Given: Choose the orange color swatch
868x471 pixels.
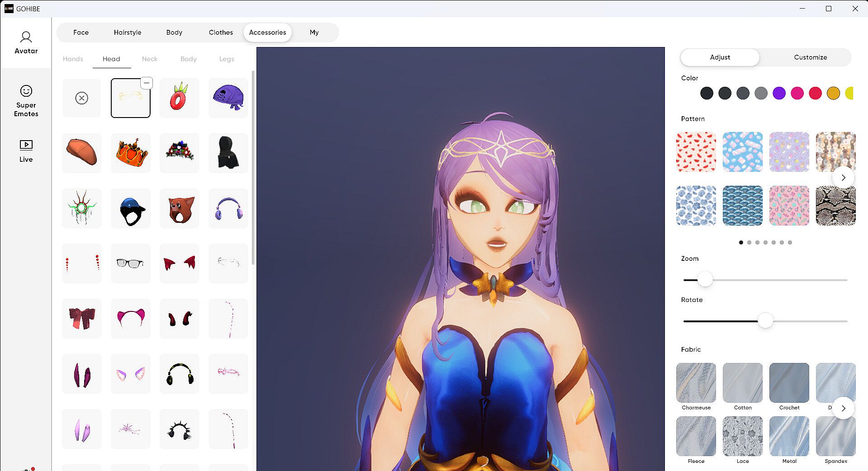Looking at the screenshot, I should [x=833, y=93].
